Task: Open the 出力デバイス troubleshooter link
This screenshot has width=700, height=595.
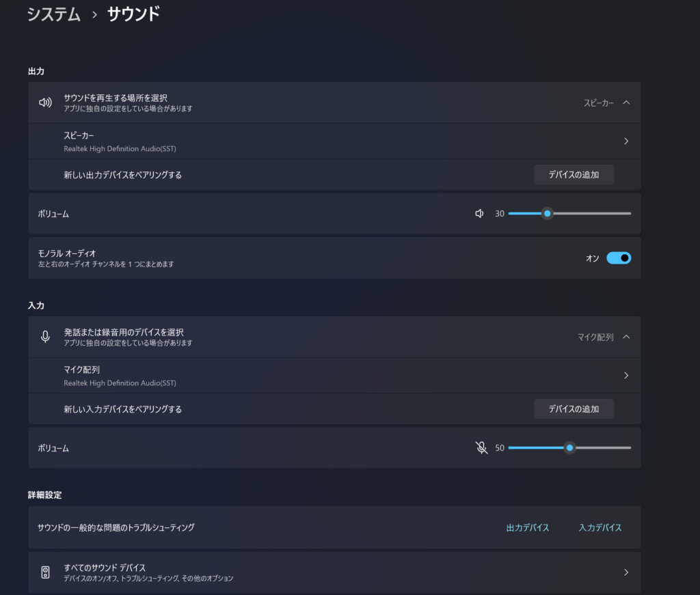Action: (x=528, y=527)
